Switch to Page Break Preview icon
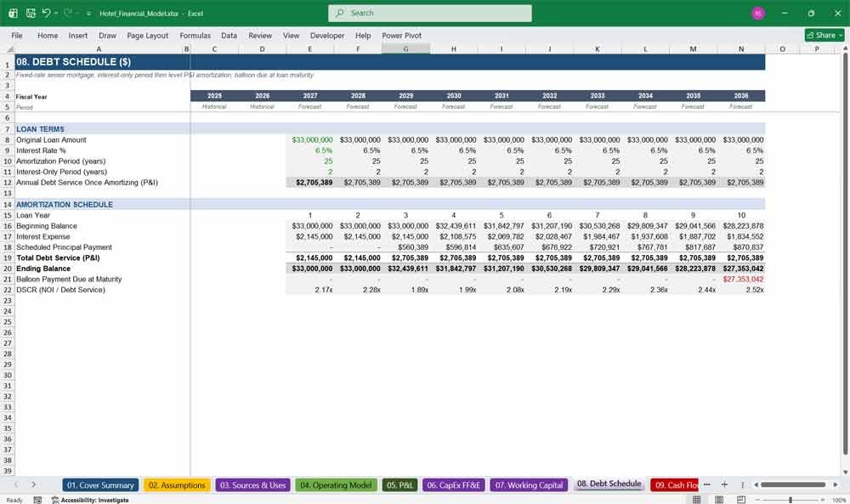This screenshot has width=850, height=504. [741, 499]
